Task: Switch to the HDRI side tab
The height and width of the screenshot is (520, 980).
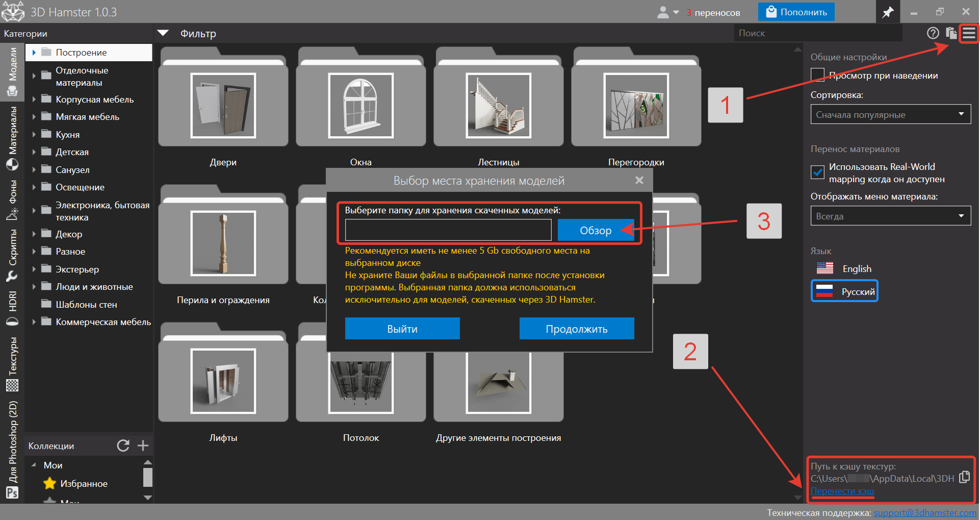Action: pyautogui.click(x=12, y=308)
